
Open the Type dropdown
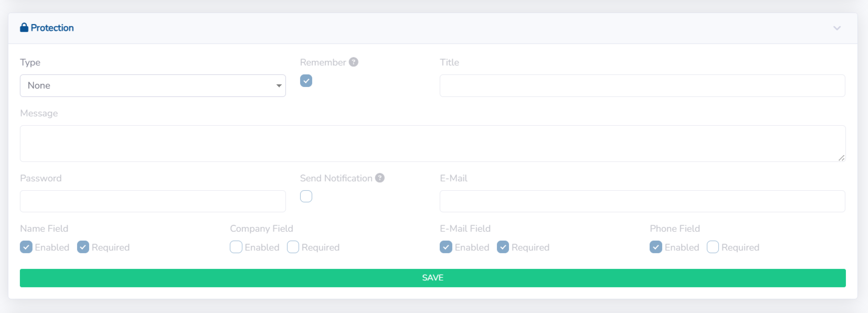(153, 85)
